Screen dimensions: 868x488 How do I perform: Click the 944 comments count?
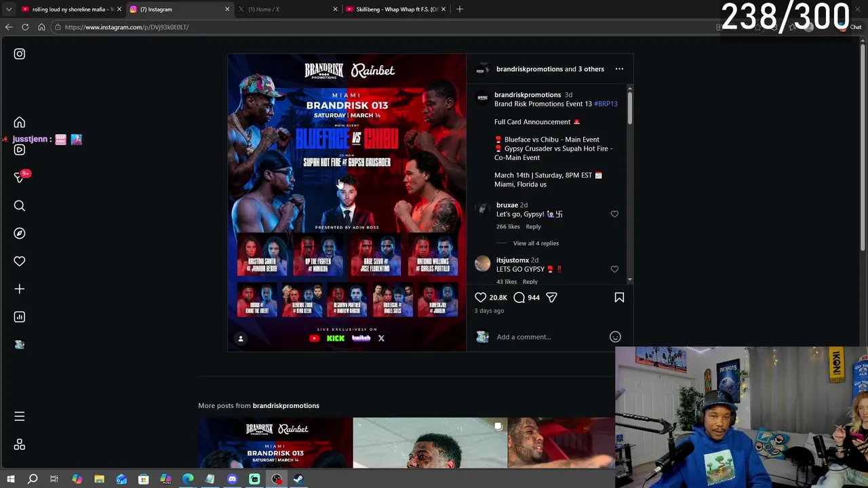(534, 298)
